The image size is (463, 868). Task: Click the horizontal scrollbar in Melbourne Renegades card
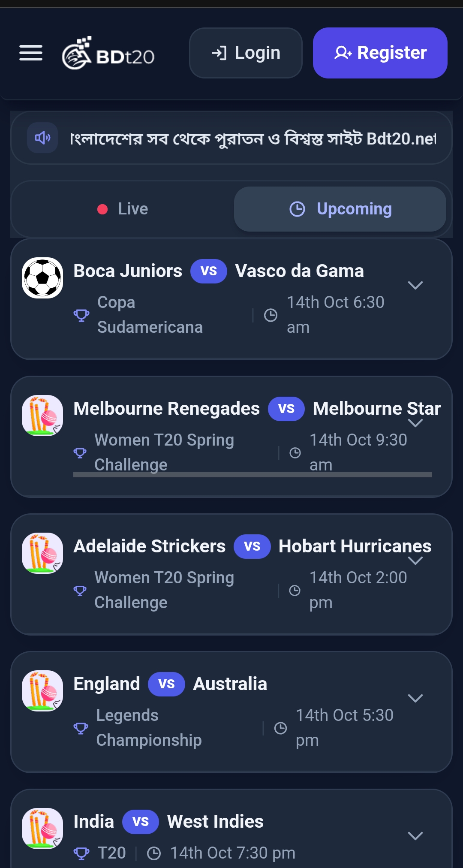pos(253,475)
